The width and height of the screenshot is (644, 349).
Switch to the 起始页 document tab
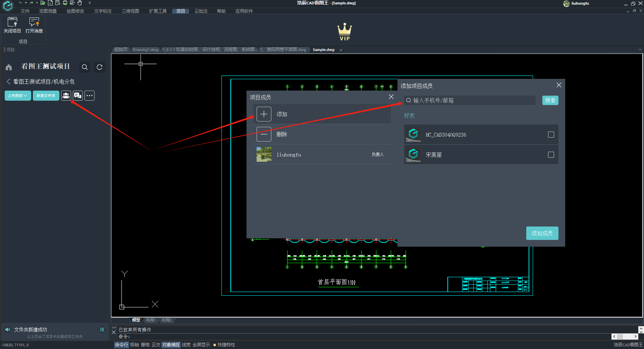(121, 50)
